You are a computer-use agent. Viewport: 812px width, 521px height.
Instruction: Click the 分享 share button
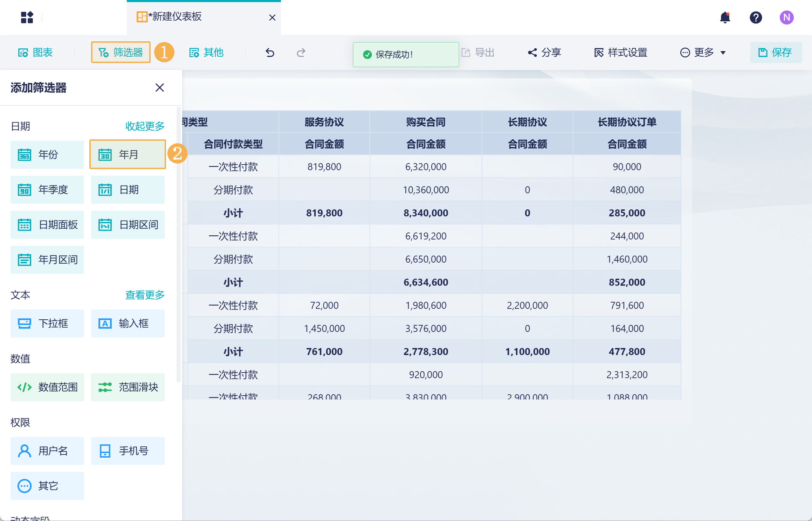click(545, 53)
